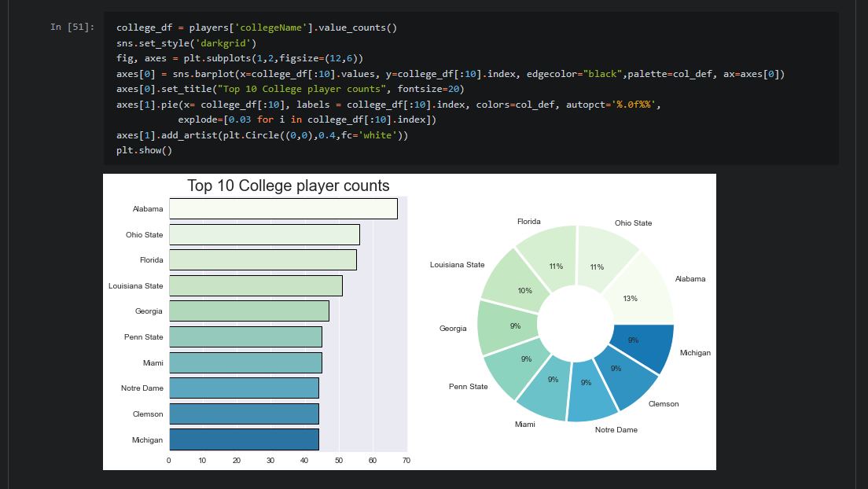This screenshot has width=868, height=489.
Task: Click x-axis tick label 40
Action: click(304, 461)
